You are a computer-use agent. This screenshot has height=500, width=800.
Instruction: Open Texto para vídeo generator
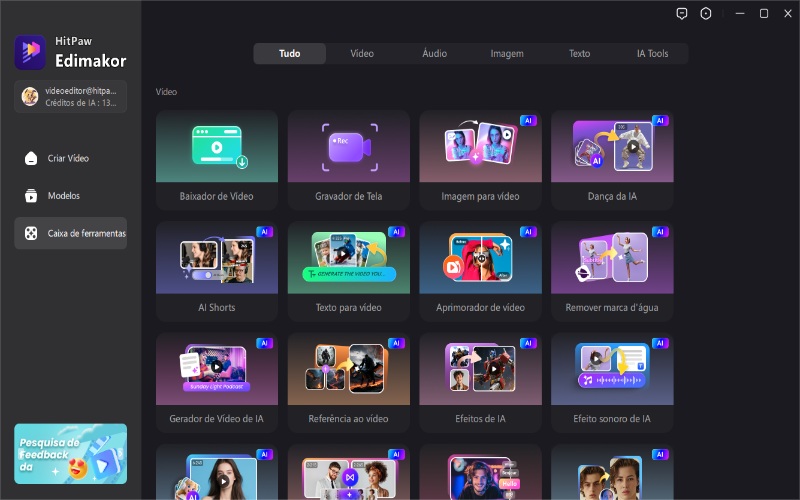tap(348, 270)
